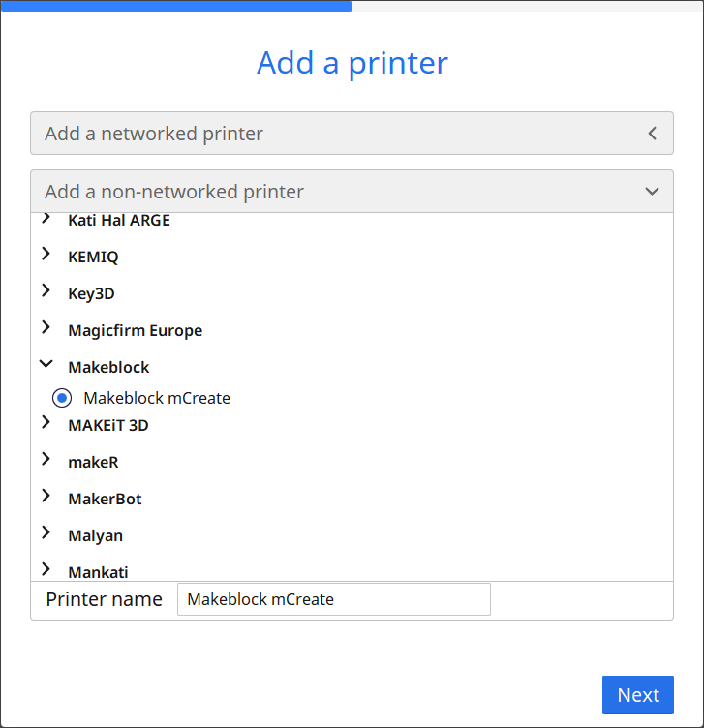Screen dimensions: 704x728
Task: Click the Malyan brand label
Action: [95, 535]
